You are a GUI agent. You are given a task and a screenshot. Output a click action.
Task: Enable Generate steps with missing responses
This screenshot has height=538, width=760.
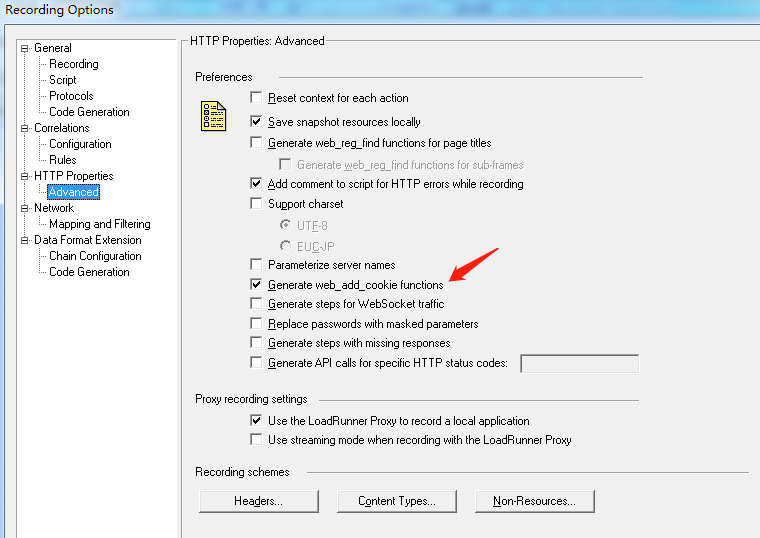(256, 343)
